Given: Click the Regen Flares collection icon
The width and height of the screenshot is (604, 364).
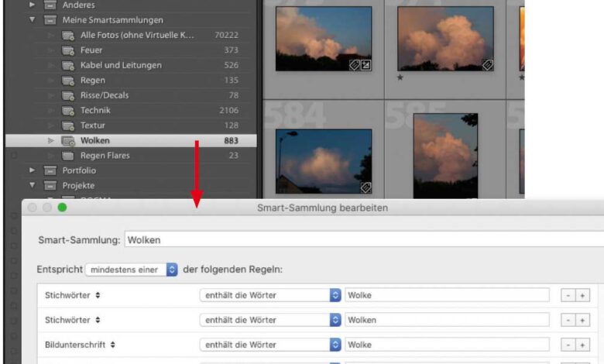Looking at the screenshot, I should [68, 156].
